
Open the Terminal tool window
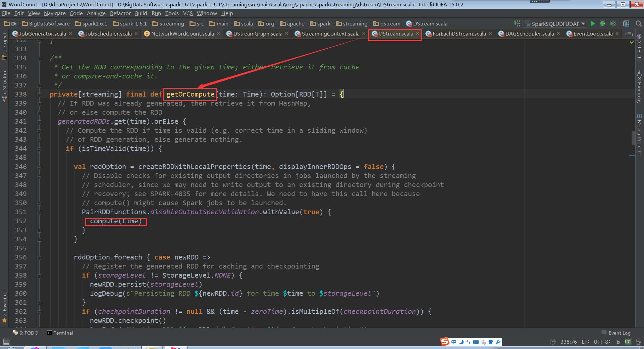pyautogui.click(x=60, y=333)
